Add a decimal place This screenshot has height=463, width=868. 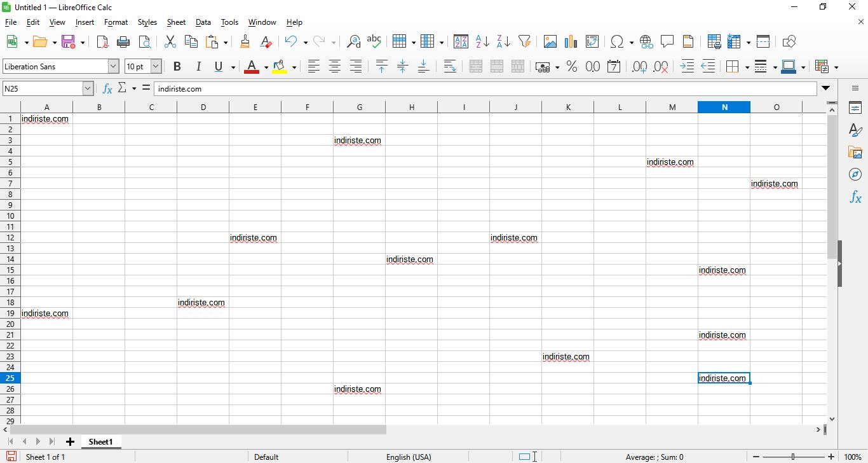[x=640, y=67]
